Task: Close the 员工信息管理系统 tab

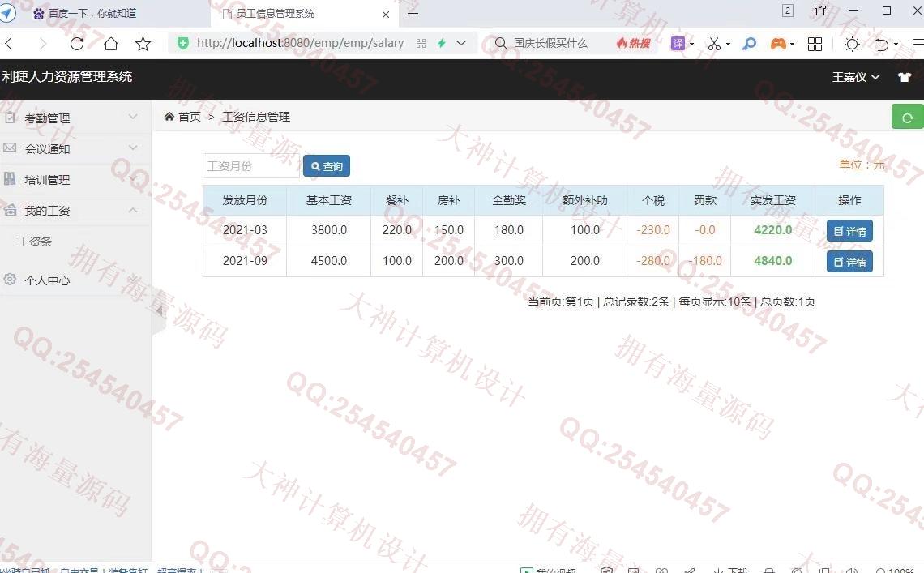Action: coord(386,14)
